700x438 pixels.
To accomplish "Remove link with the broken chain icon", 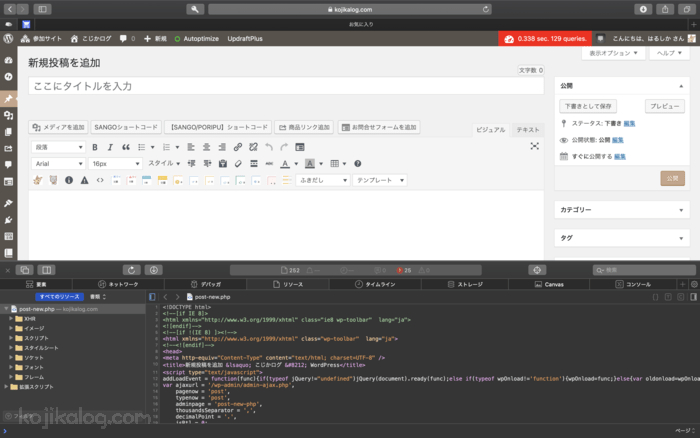I will pyautogui.click(x=253, y=147).
